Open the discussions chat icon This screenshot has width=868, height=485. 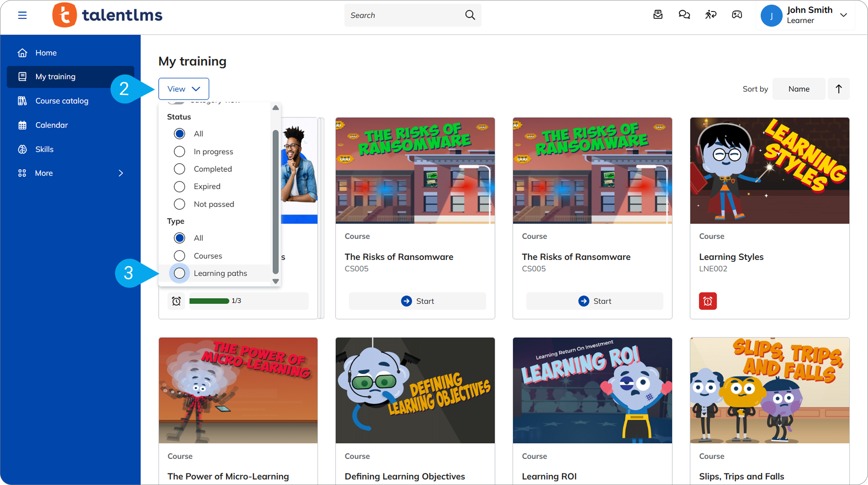(684, 15)
